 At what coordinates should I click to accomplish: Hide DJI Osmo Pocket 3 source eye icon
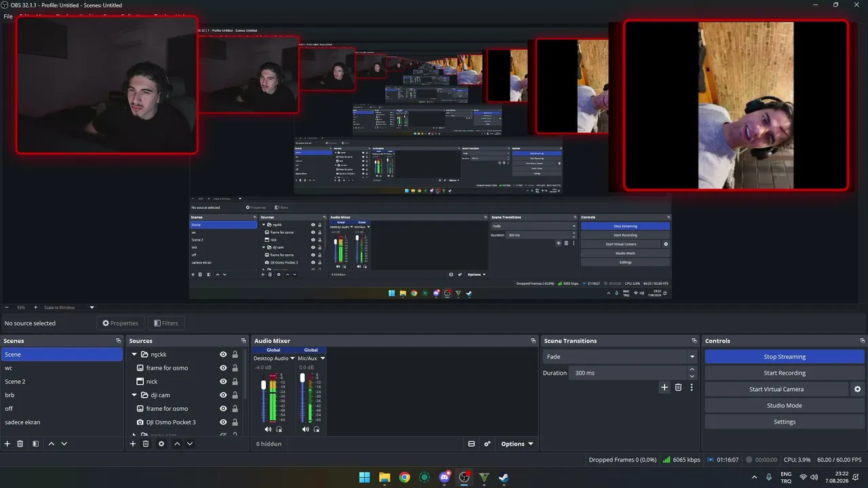[x=223, y=422]
